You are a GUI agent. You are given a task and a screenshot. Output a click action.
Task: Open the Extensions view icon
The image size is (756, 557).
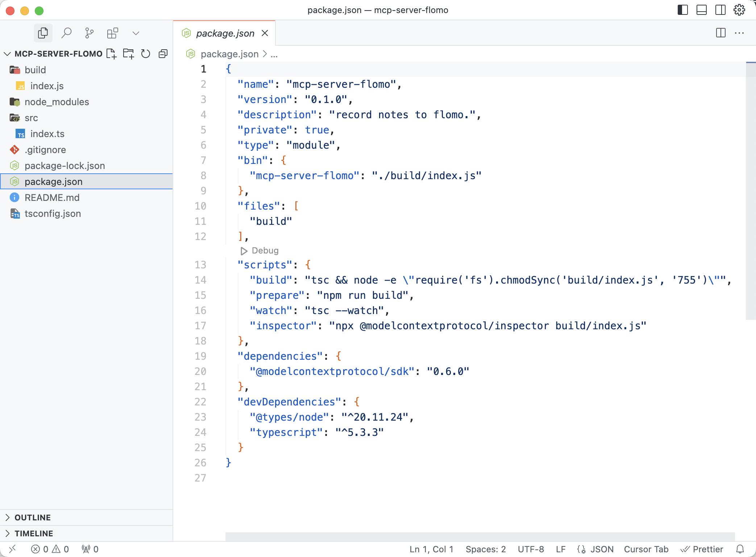coord(112,33)
